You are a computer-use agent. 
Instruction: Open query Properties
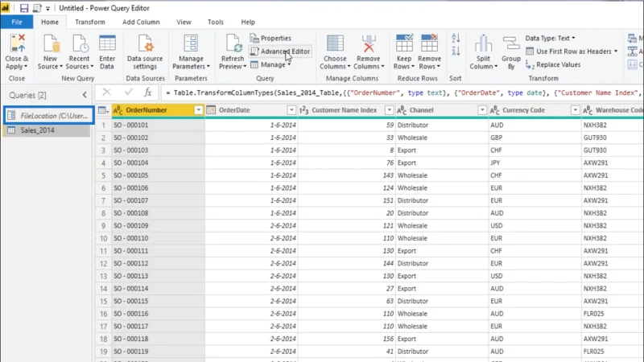tap(270, 38)
